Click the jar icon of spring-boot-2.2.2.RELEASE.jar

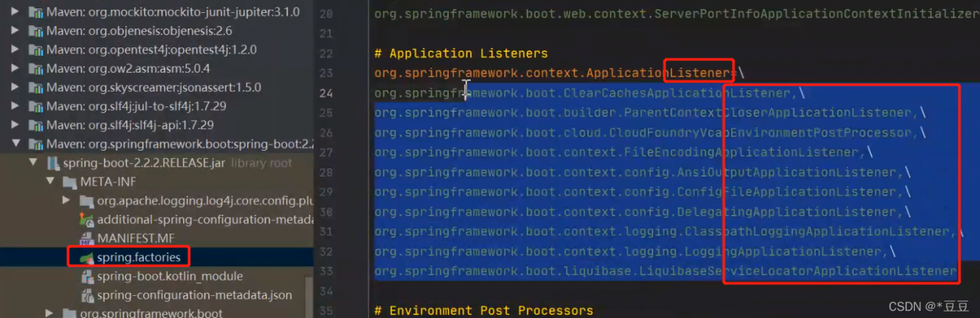click(x=53, y=163)
